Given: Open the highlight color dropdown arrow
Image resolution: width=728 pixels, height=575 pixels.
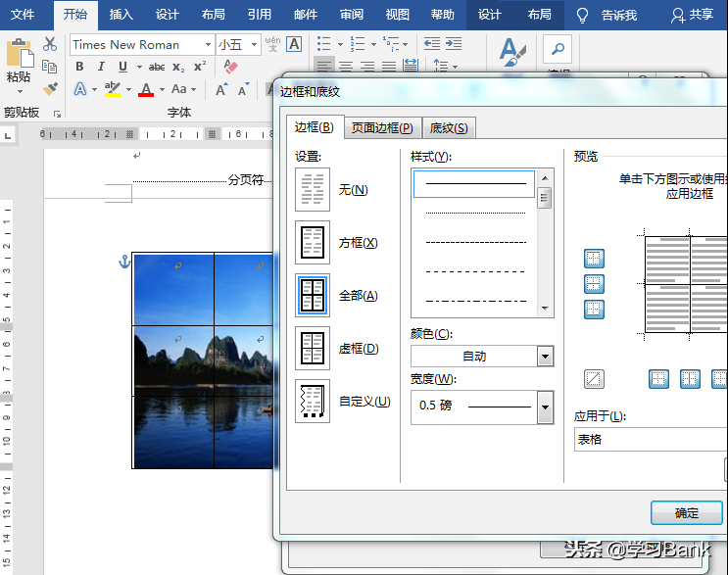Looking at the screenshot, I should [x=128, y=89].
